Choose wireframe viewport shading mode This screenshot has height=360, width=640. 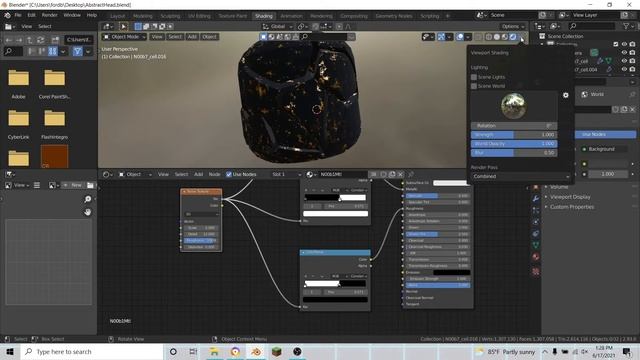(x=489, y=37)
